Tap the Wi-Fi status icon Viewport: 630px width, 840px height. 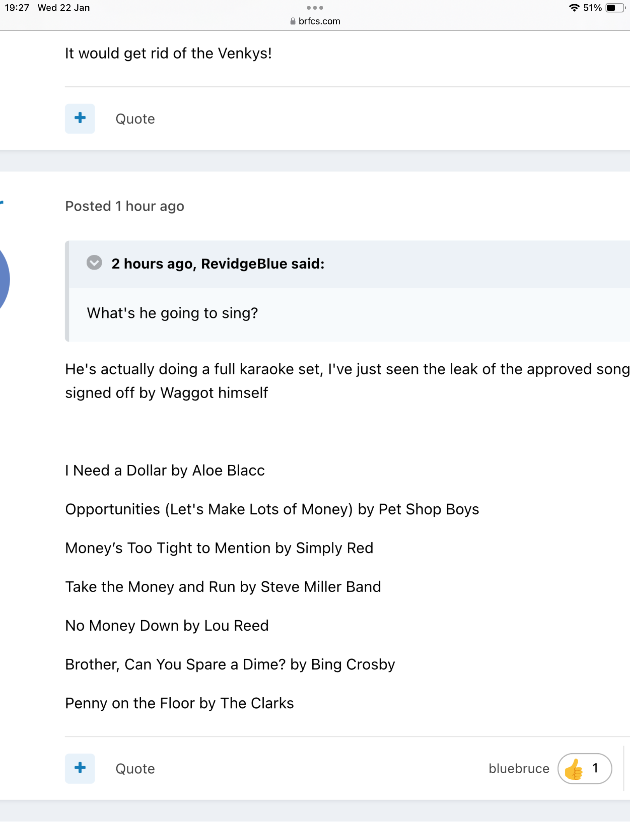574,8
